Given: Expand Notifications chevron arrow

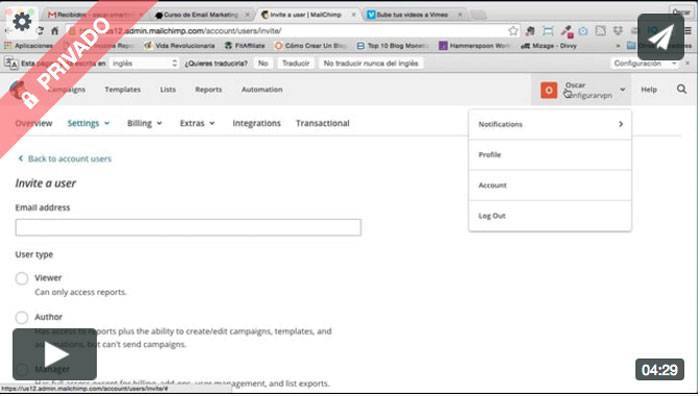Looking at the screenshot, I should point(621,124).
